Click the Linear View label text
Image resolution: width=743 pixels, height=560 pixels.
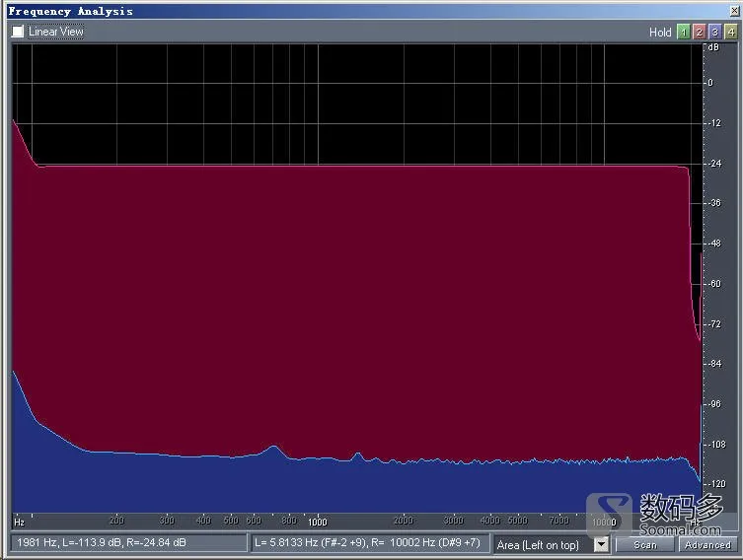tap(56, 32)
